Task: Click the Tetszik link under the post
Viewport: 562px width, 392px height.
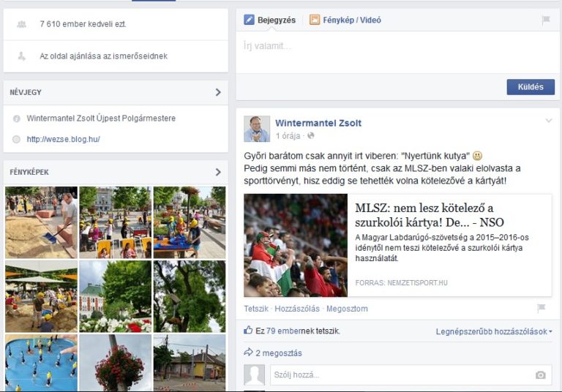Action: click(x=256, y=309)
